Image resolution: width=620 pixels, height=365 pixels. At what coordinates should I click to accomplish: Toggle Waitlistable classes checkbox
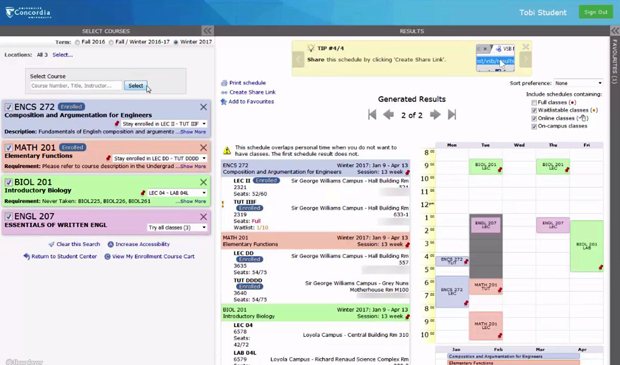[534, 111]
